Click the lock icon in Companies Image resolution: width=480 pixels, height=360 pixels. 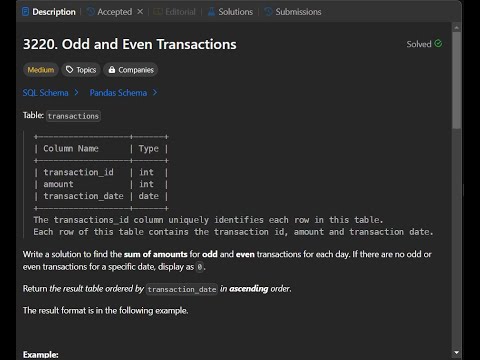click(x=112, y=70)
